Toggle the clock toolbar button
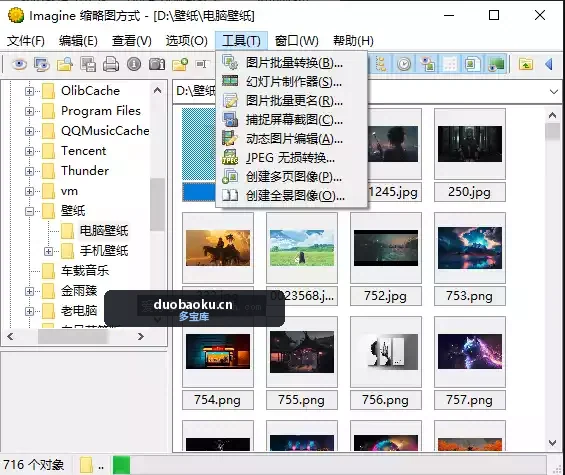 (404, 65)
